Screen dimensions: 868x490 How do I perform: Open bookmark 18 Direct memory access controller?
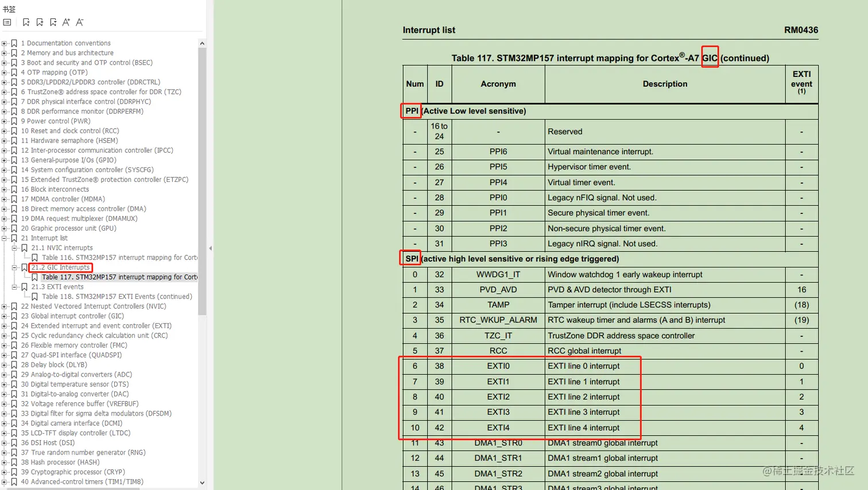[x=84, y=209]
